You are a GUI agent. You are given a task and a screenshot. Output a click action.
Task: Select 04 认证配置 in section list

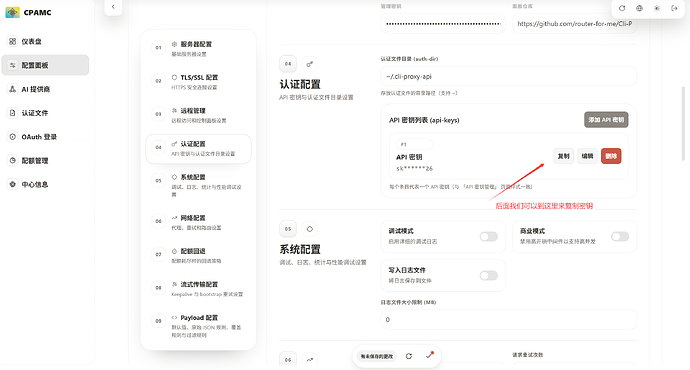(x=198, y=149)
